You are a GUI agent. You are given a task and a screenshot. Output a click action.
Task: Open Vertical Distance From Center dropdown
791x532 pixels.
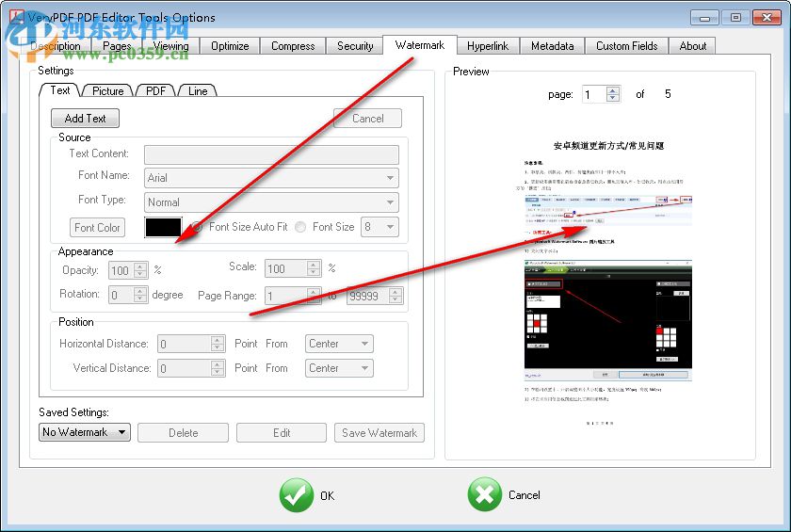(x=339, y=368)
